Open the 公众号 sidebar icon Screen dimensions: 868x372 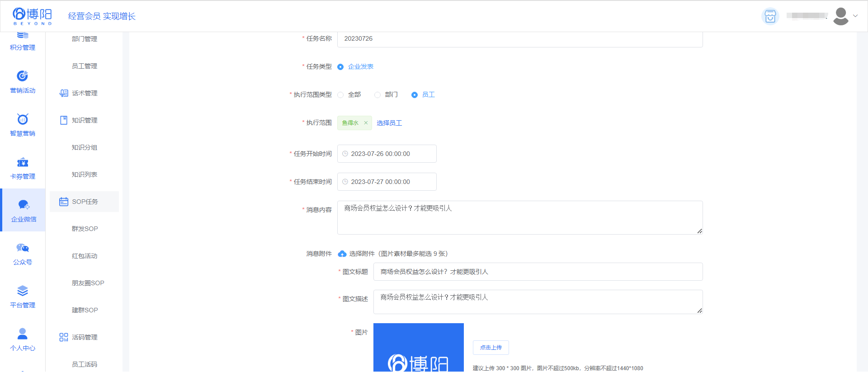click(x=23, y=248)
